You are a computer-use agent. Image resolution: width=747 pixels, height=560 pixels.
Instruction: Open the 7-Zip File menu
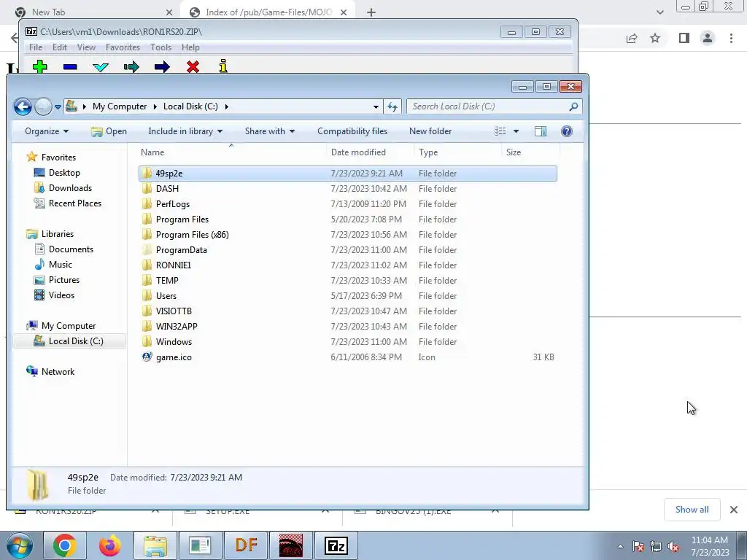coord(36,47)
